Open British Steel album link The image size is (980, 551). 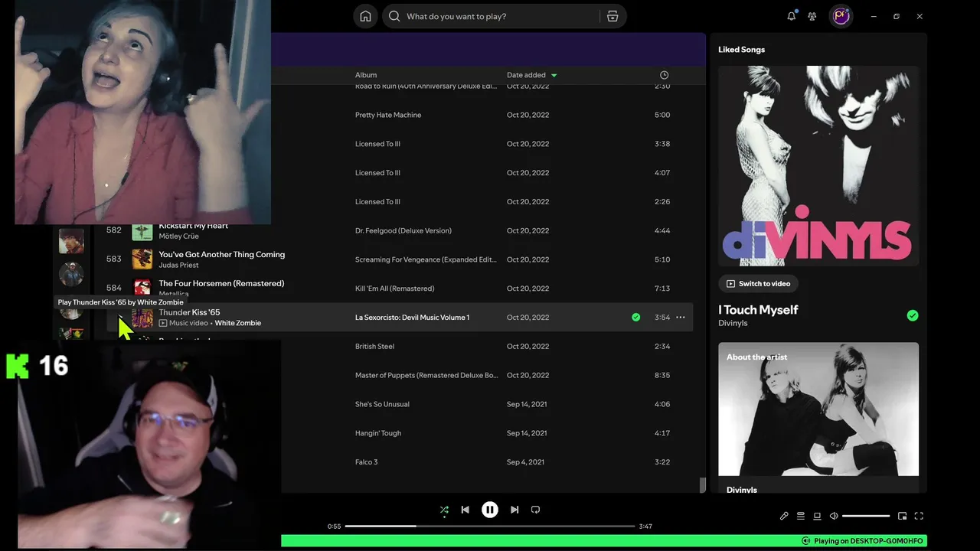point(374,347)
